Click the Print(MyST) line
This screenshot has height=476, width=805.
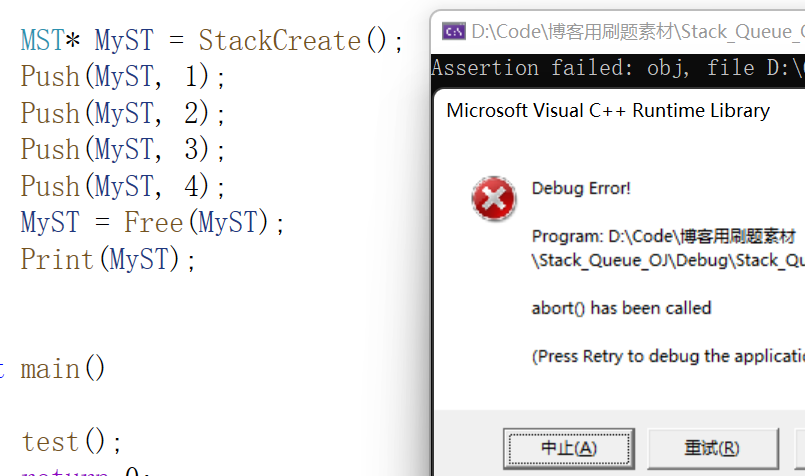tap(107, 259)
